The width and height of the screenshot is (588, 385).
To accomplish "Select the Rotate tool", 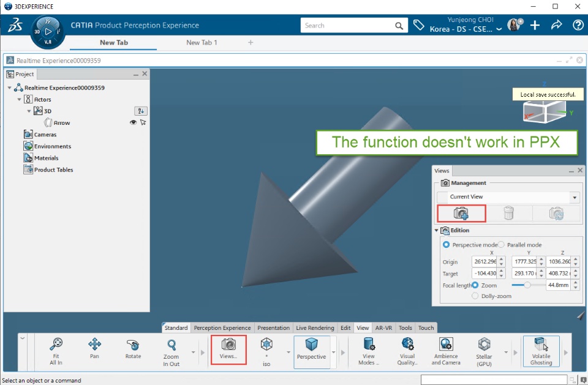I will click(x=133, y=349).
